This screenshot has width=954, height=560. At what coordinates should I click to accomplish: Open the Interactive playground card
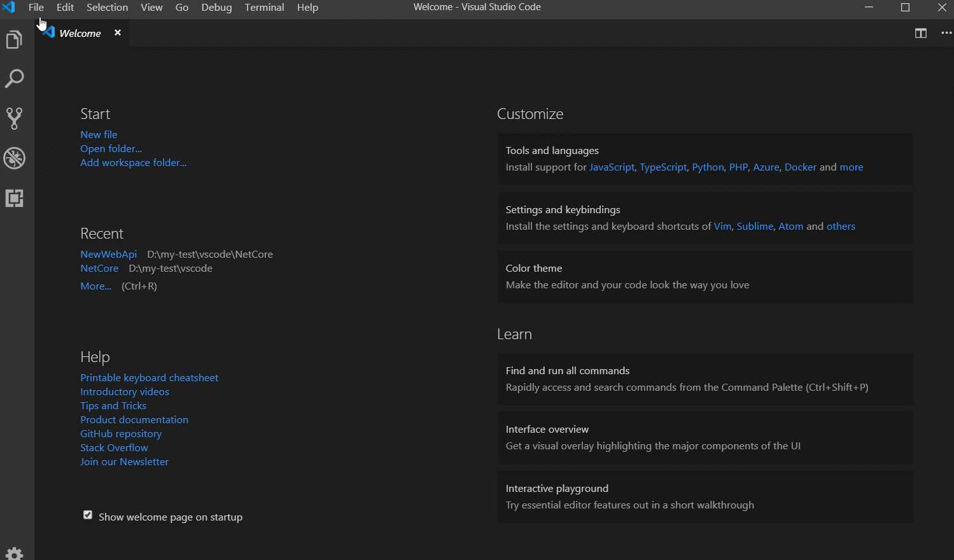click(x=705, y=497)
